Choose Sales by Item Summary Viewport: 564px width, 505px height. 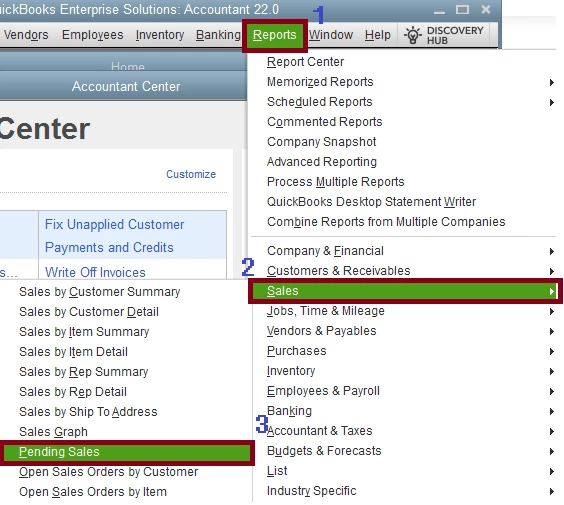84,332
